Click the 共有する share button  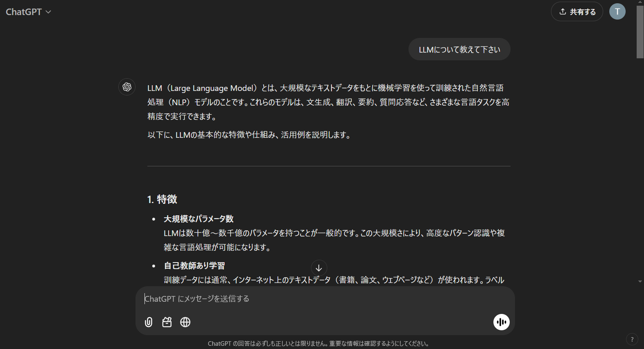[x=577, y=12]
